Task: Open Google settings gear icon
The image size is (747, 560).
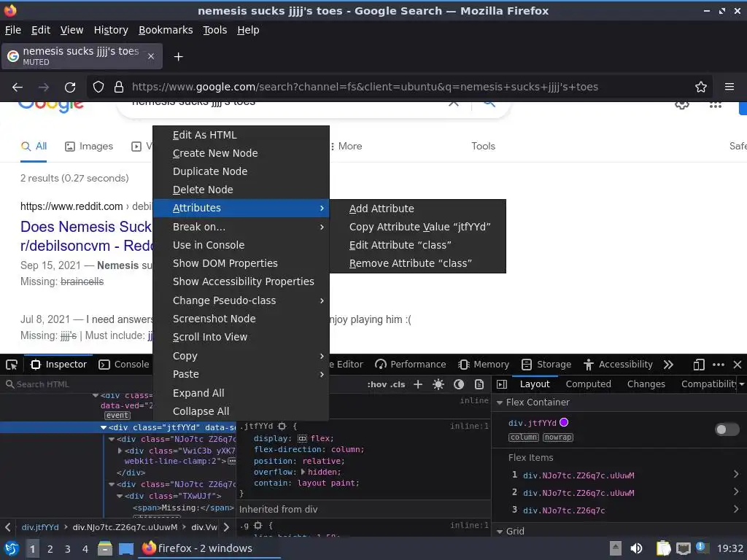Action: click(682, 105)
